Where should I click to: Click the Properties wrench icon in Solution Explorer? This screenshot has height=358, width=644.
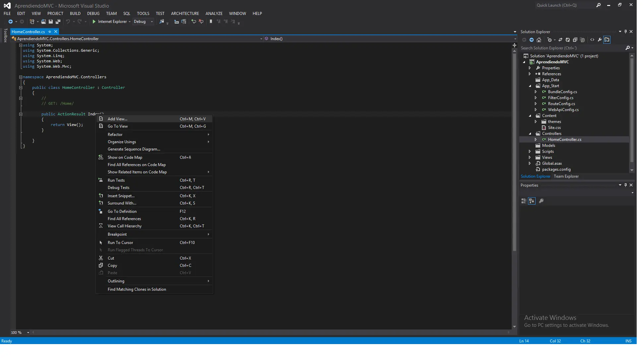(x=600, y=40)
